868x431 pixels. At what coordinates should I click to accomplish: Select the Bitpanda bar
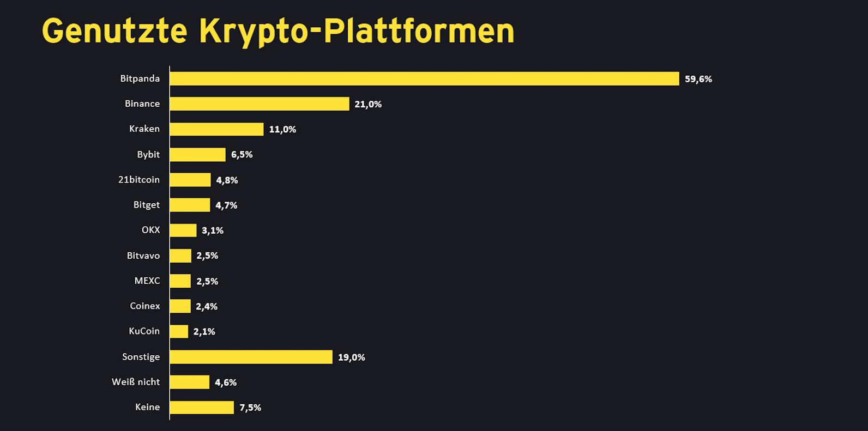[x=424, y=79]
